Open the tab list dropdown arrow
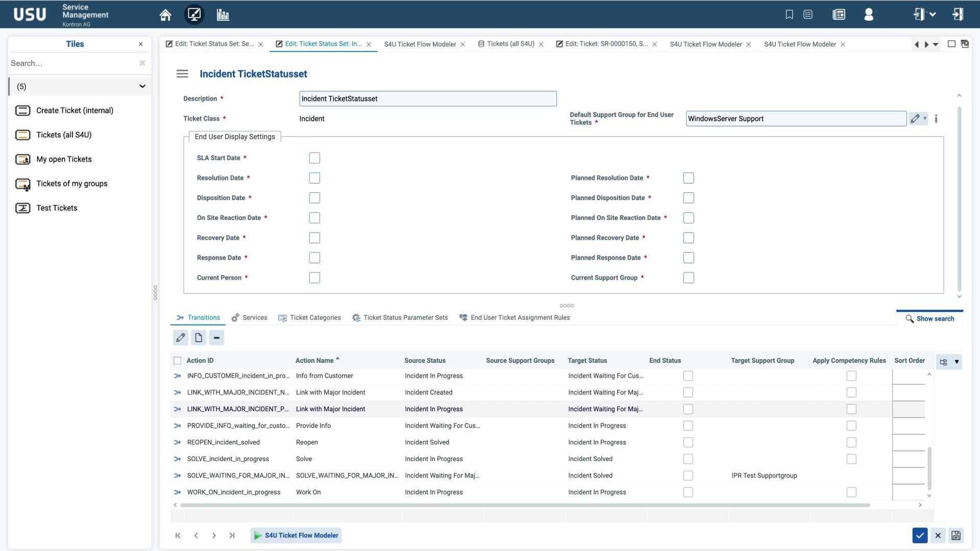The height and width of the screenshot is (551, 980). click(x=936, y=44)
